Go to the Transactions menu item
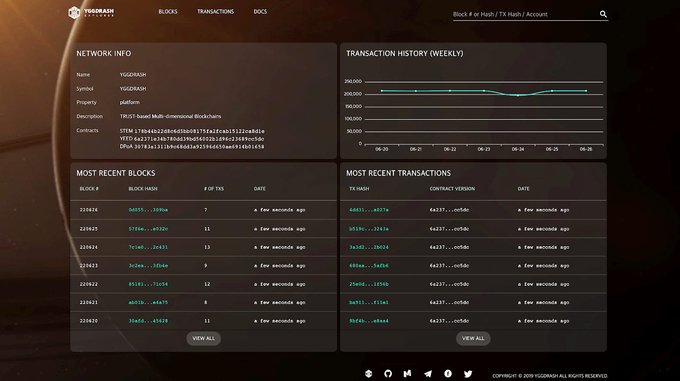The height and width of the screenshot is (381, 680). 216,12
